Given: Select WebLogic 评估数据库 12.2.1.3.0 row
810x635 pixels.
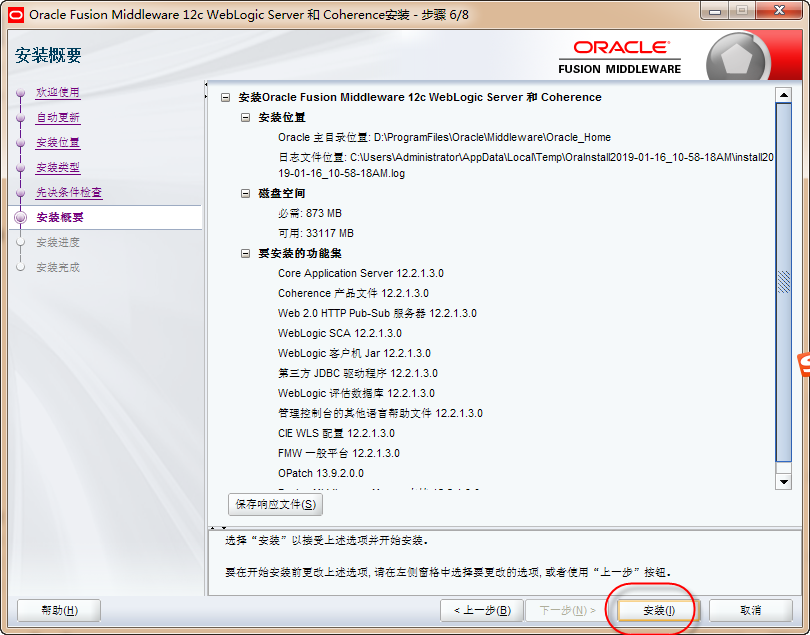Looking at the screenshot, I should click(356, 393).
